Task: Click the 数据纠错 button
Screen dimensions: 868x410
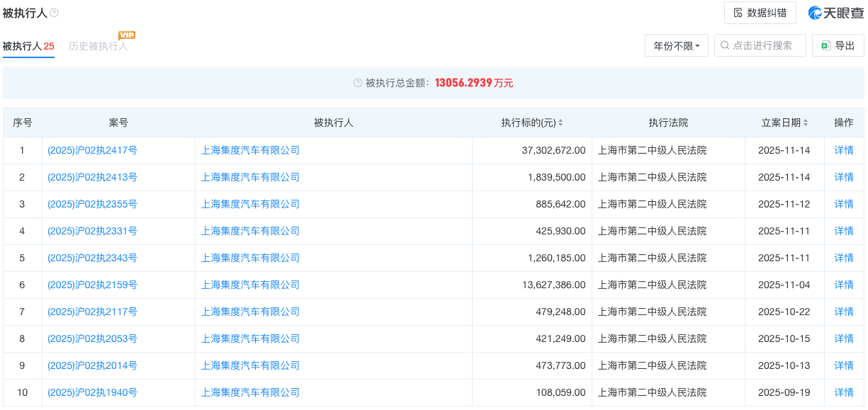Action: pyautogui.click(x=760, y=13)
